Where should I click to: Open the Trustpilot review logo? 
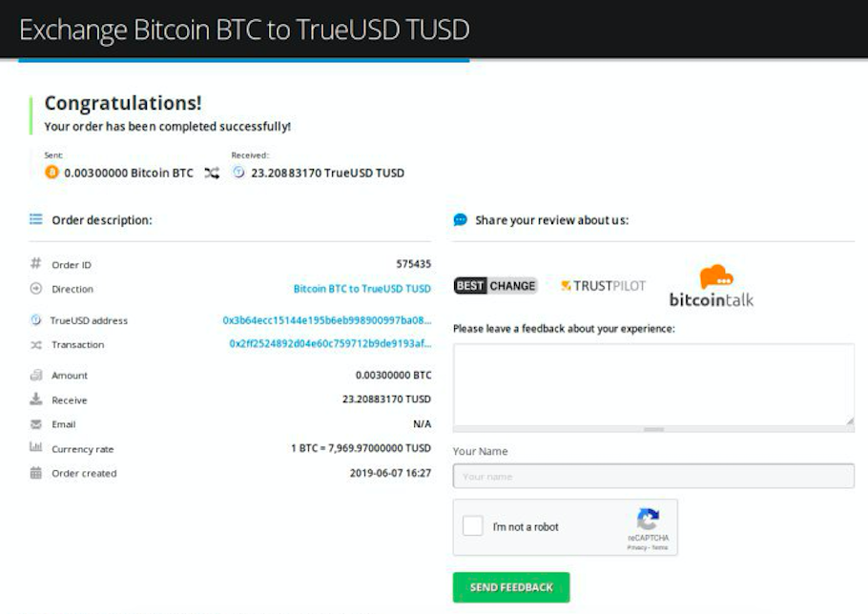point(603,286)
